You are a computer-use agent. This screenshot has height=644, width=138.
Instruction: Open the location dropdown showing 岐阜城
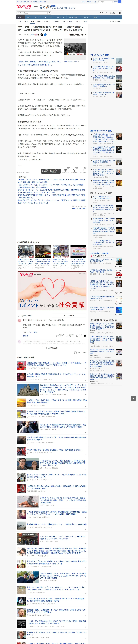[115, 2]
